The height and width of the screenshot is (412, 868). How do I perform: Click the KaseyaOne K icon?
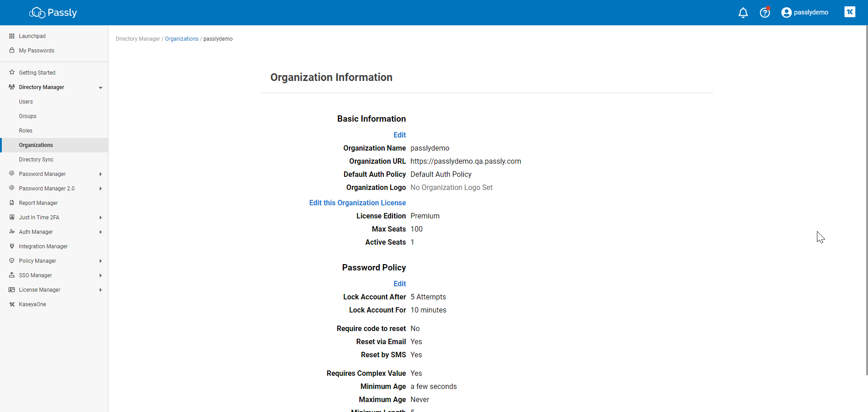point(12,304)
